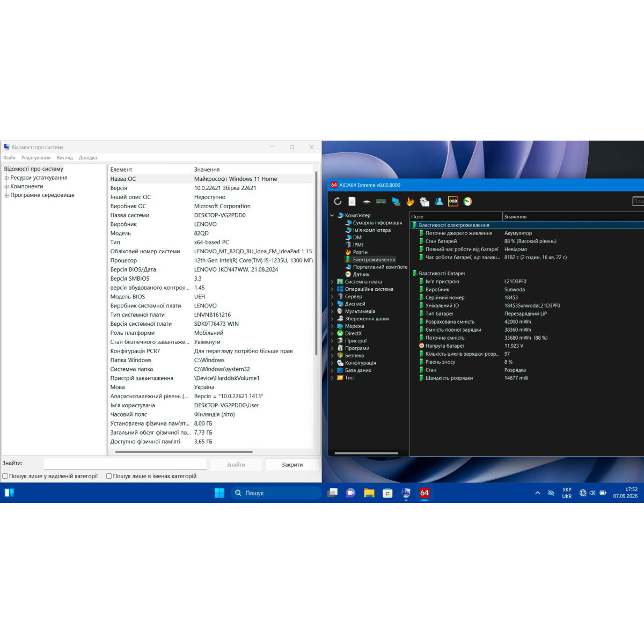This screenshot has height=644, width=644.
Task: Collapse the Комп'ютер node in AIDA64
Action: click(x=332, y=215)
